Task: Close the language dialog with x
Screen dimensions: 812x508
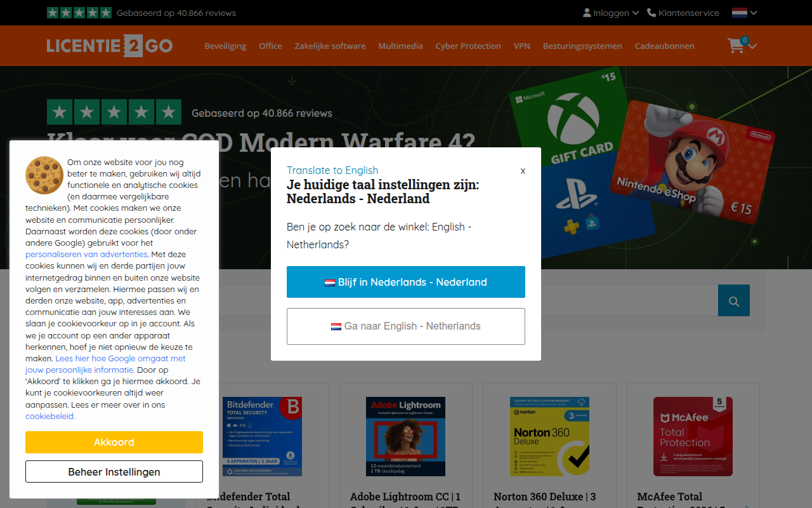Action: [523, 171]
